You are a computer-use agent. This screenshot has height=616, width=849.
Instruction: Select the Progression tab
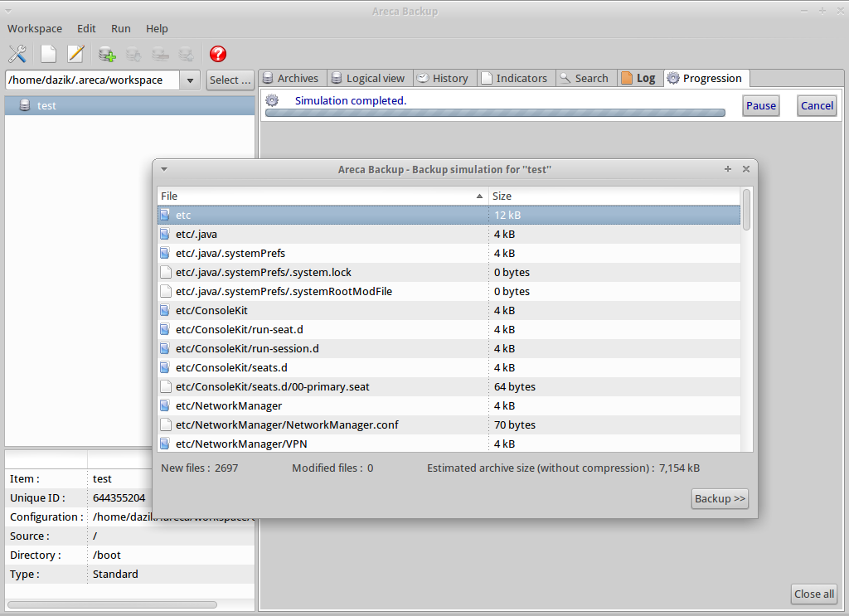coord(706,78)
